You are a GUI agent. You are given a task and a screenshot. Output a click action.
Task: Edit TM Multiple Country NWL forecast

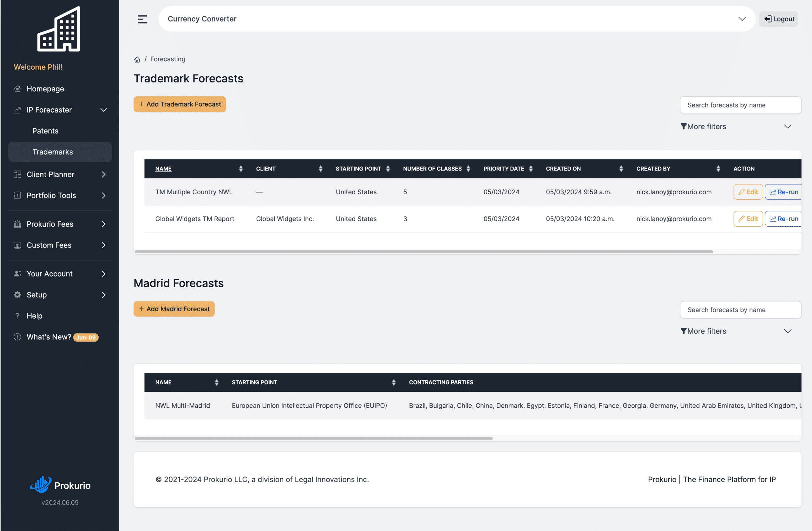[748, 192]
